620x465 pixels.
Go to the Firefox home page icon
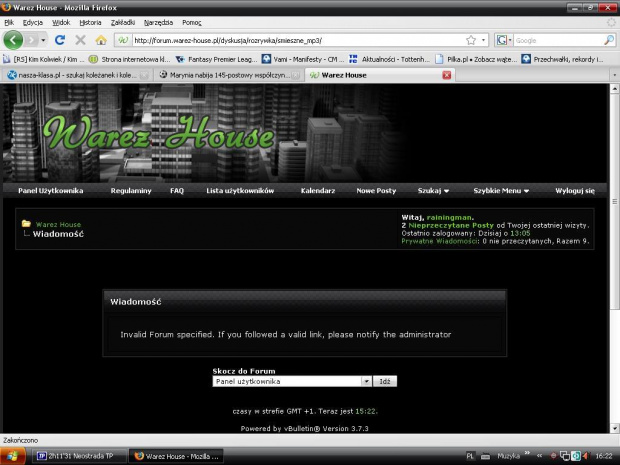coord(100,40)
